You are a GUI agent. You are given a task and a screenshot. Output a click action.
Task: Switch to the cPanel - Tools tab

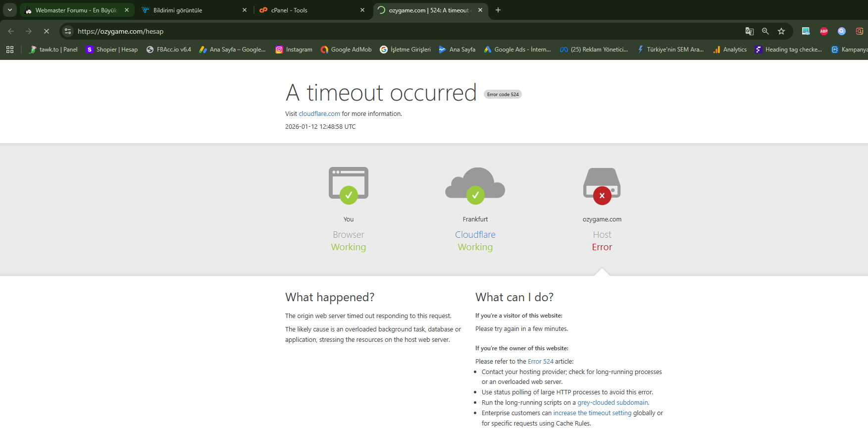[312, 10]
